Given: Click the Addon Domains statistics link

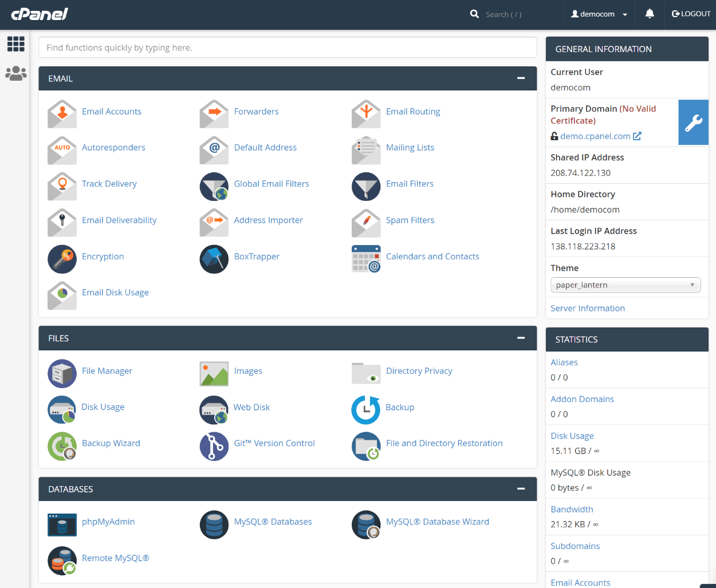Looking at the screenshot, I should [582, 399].
